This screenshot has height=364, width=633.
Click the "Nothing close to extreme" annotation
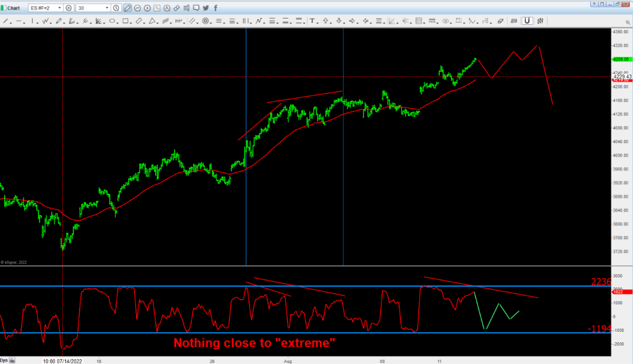pos(255,343)
